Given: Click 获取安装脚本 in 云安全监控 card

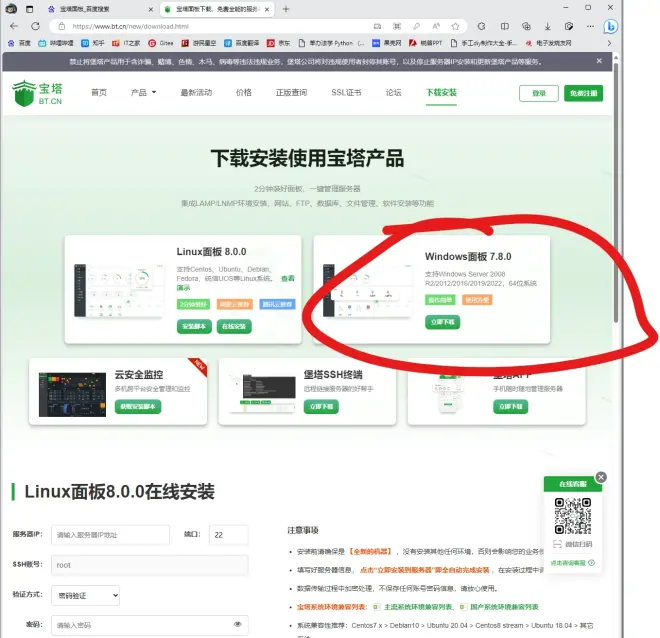Looking at the screenshot, I should coord(138,407).
